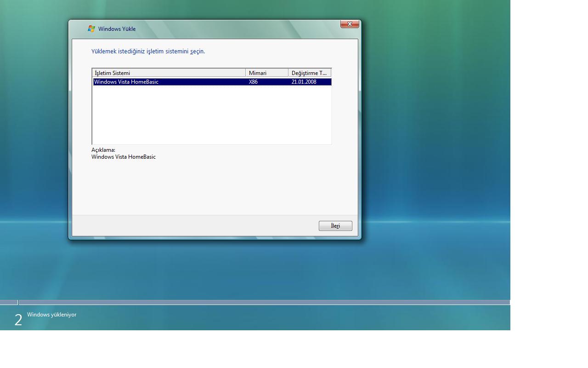
Task: Click the Açıklama description text Windows Vista HomeBasic
Action: tap(124, 157)
